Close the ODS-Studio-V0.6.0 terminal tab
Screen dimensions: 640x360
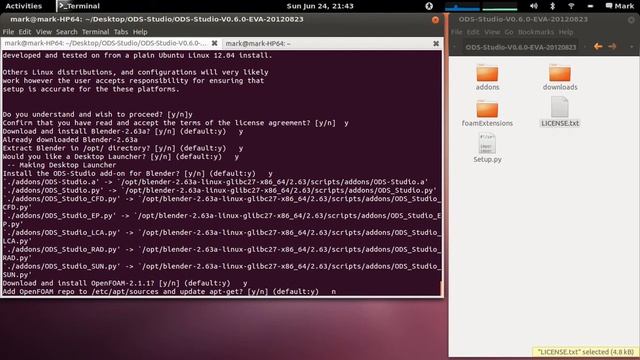coord(214,43)
